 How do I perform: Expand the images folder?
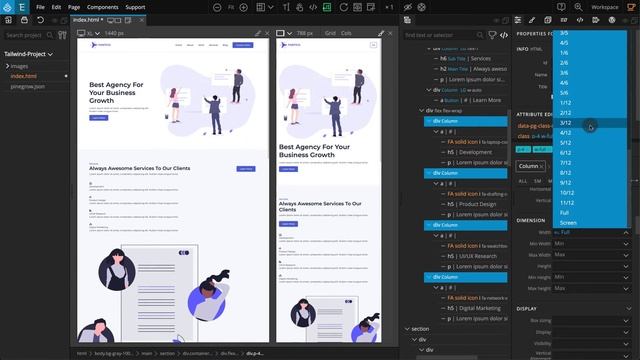tap(7, 66)
